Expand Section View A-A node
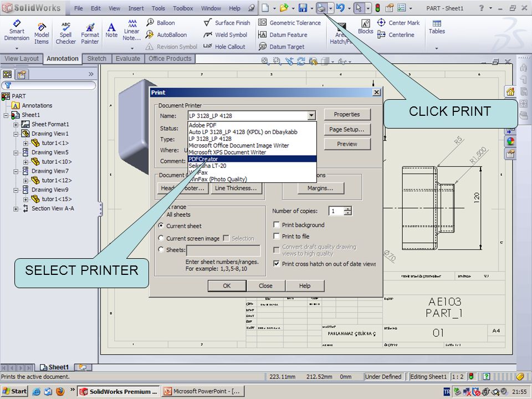The image size is (532, 399). click(16, 209)
